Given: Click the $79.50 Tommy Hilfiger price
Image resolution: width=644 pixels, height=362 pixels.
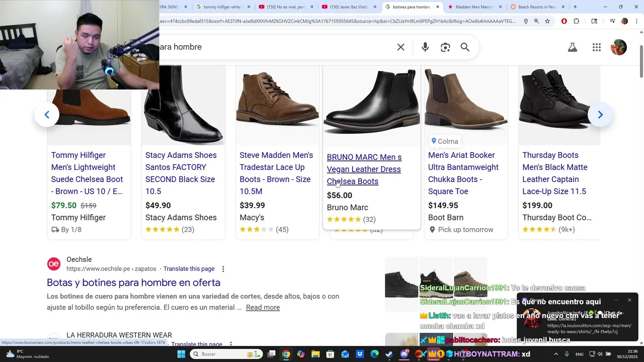Looking at the screenshot, I should pyautogui.click(x=64, y=205).
